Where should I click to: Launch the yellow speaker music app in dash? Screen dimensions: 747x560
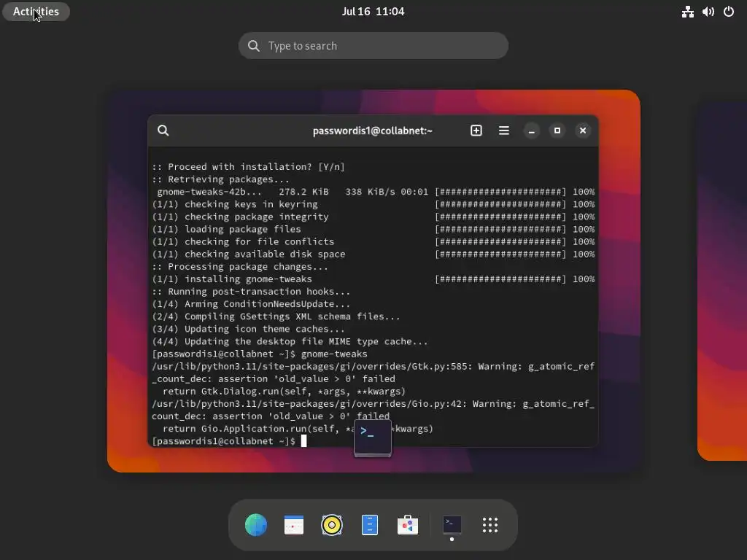click(332, 525)
